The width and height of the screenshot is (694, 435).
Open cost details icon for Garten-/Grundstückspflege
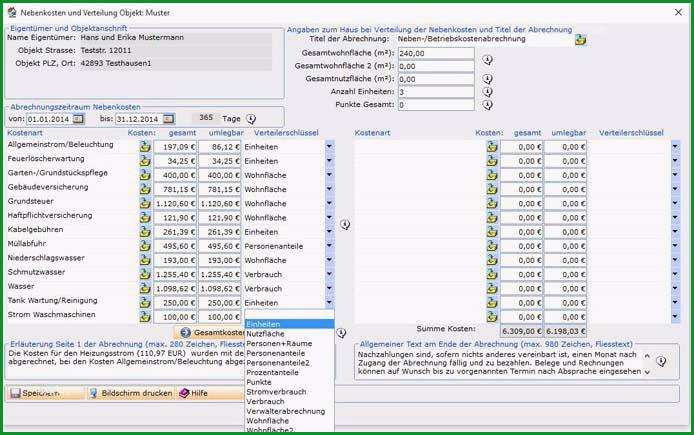click(x=145, y=175)
